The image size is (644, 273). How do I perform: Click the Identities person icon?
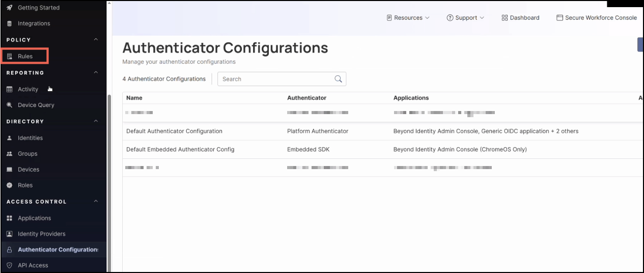click(9, 138)
